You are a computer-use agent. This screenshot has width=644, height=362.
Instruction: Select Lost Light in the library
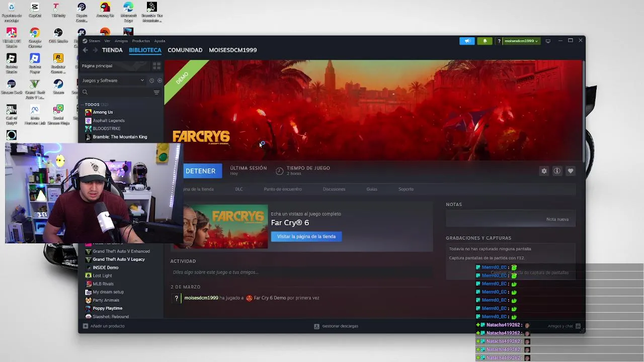(102, 276)
